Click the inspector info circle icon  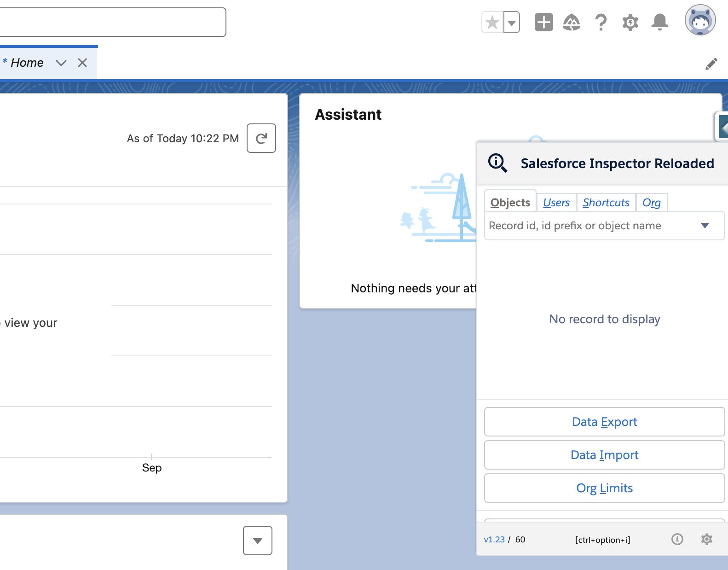(x=677, y=539)
